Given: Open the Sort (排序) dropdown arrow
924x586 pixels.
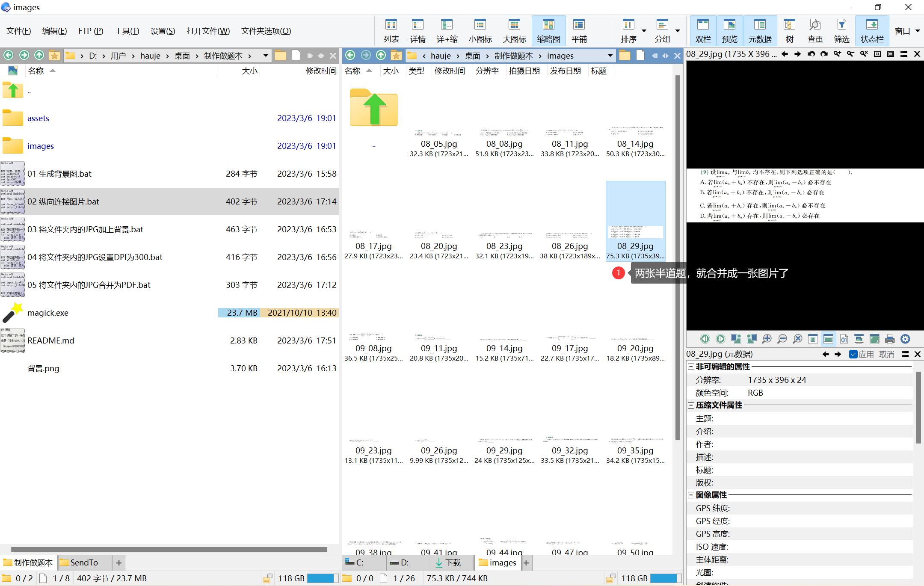Looking at the screenshot, I should [644, 31].
